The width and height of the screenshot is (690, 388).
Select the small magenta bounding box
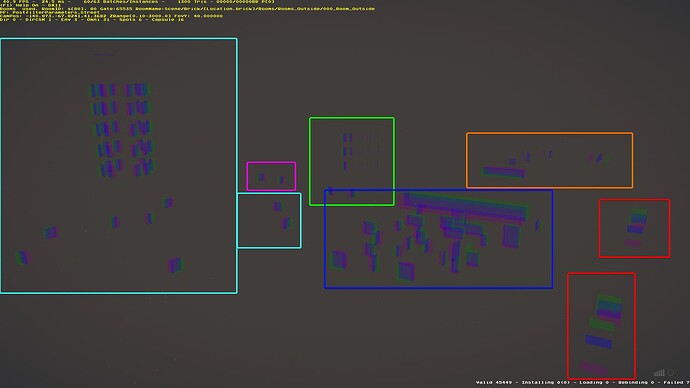tap(271, 176)
